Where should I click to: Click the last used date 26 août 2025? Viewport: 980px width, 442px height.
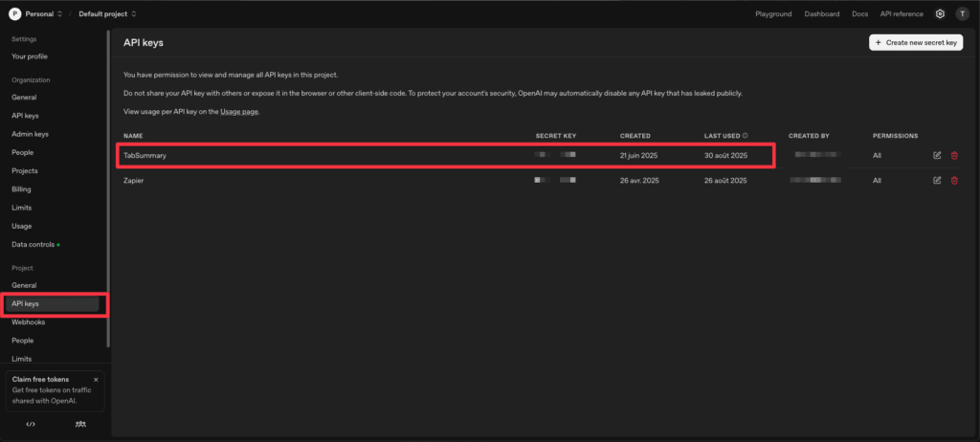click(x=725, y=180)
